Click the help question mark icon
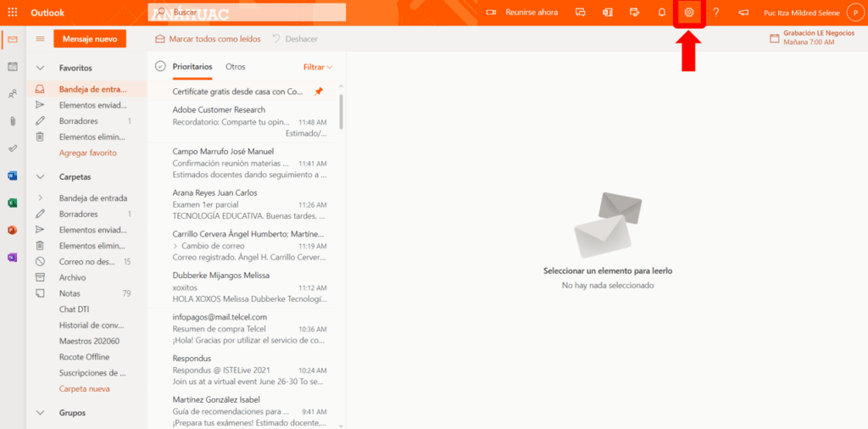 click(x=716, y=13)
